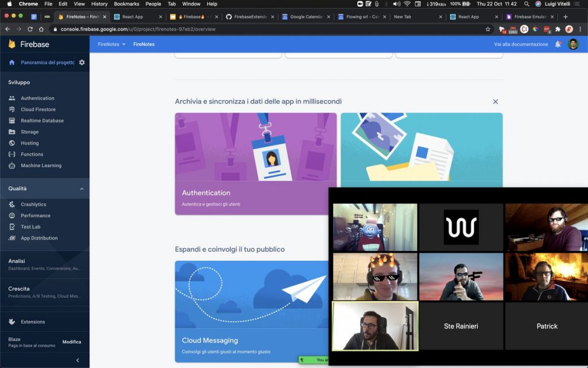Go back to previous page in Chrome
This screenshot has width=588, height=368.
point(7,29)
